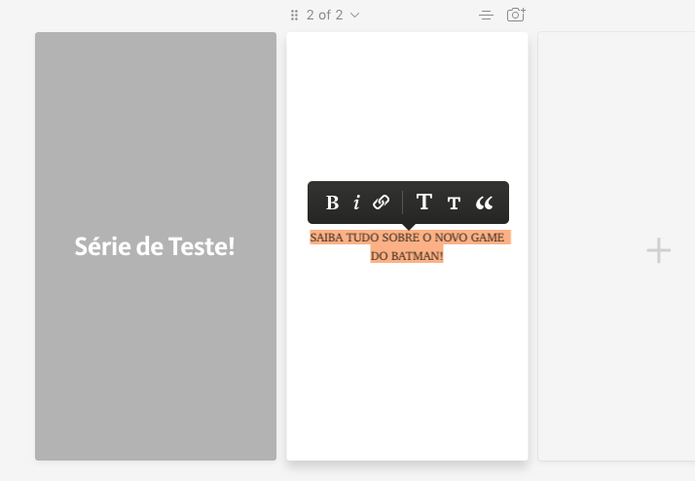Apply italic formatting to the selection
The width and height of the screenshot is (695, 481).
click(x=357, y=203)
